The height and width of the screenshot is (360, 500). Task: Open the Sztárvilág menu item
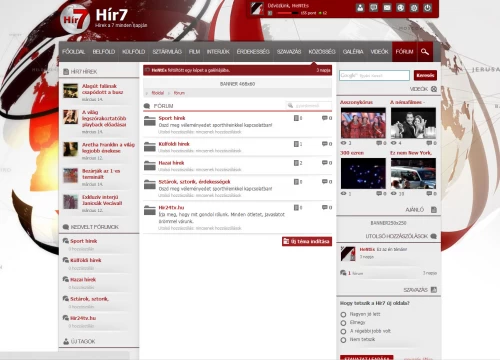[167, 52]
